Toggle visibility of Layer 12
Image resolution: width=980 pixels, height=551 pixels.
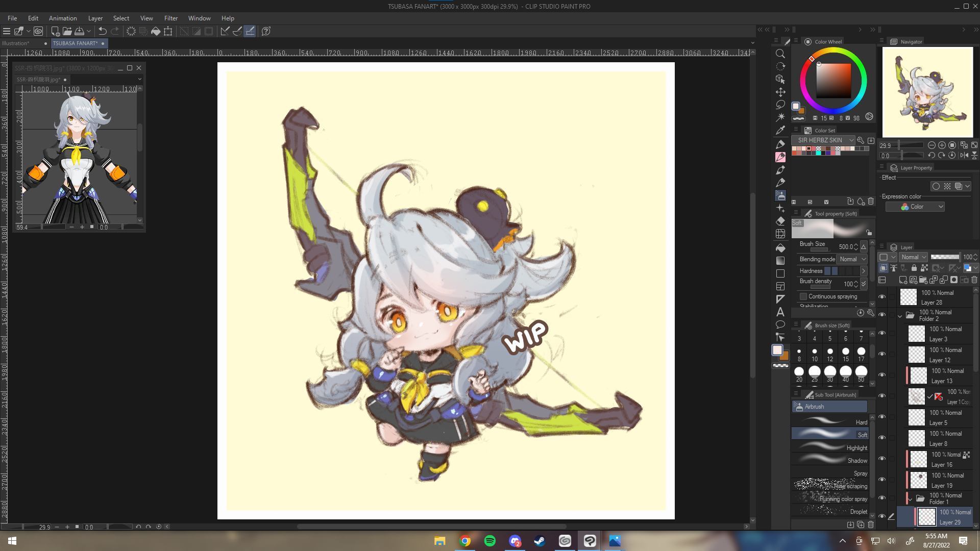click(x=882, y=354)
